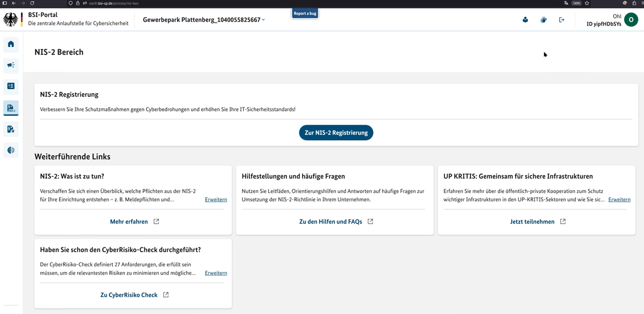
Task: Click the easy-language reading person icon
Action: point(525,20)
